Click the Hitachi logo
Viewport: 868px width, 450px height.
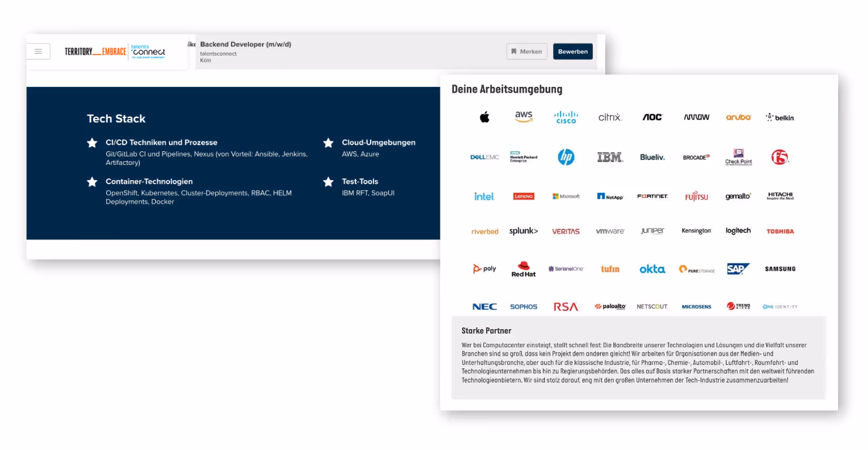pos(780,196)
